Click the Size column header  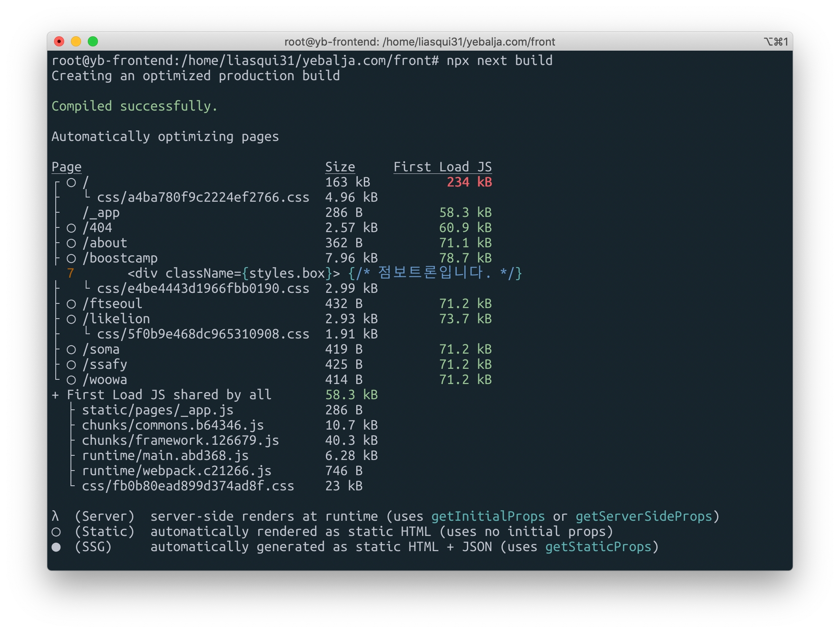(x=340, y=167)
